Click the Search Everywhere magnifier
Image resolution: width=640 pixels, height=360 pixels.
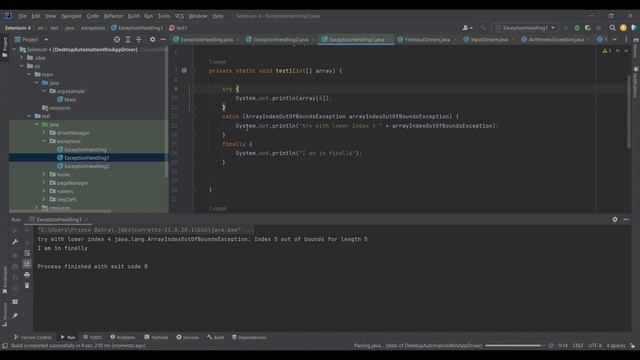(612, 28)
